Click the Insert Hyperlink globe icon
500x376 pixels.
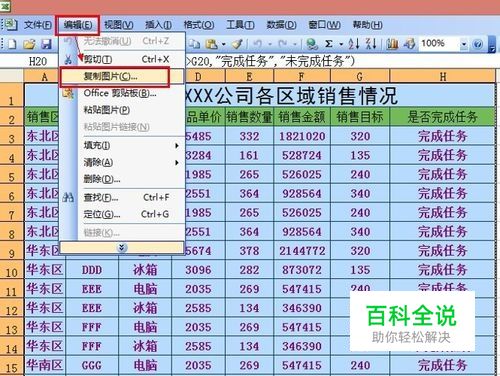[x=312, y=44]
